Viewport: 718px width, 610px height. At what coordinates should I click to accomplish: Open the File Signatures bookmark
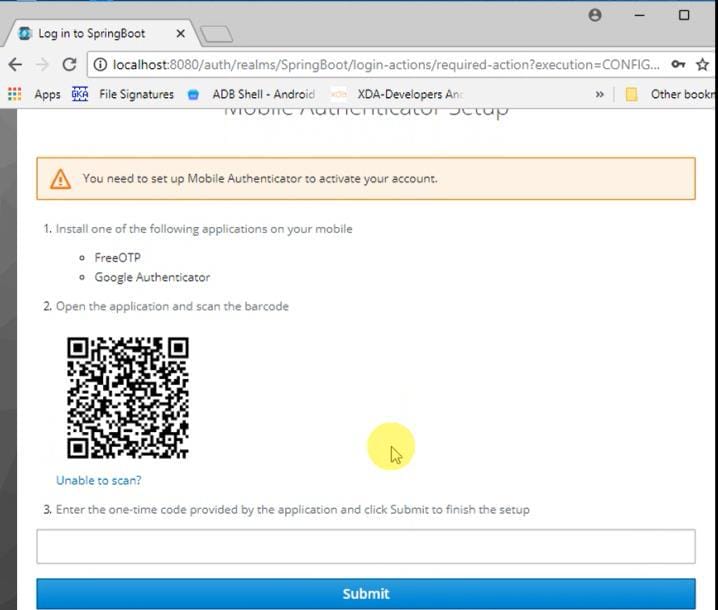coord(123,94)
